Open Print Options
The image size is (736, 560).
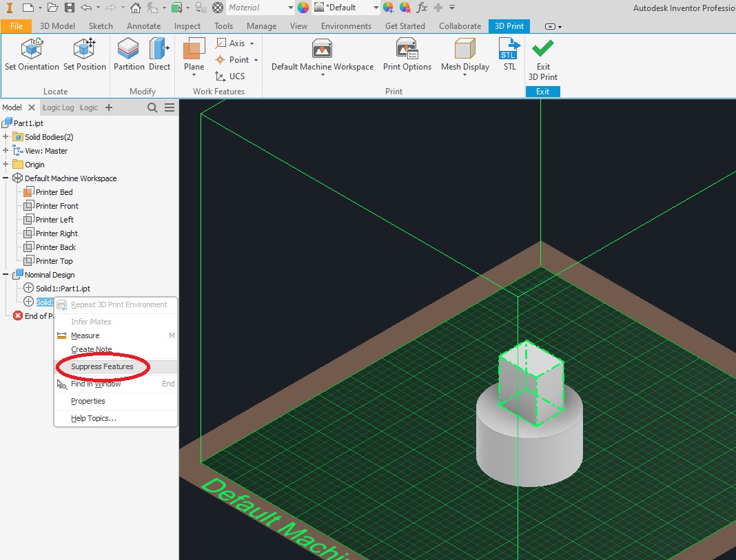pyautogui.click(x=407, y=54)
